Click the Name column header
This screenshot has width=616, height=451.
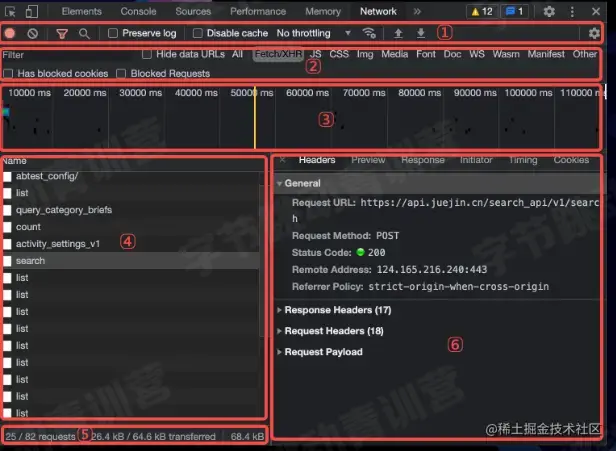(x=132, y=161)
